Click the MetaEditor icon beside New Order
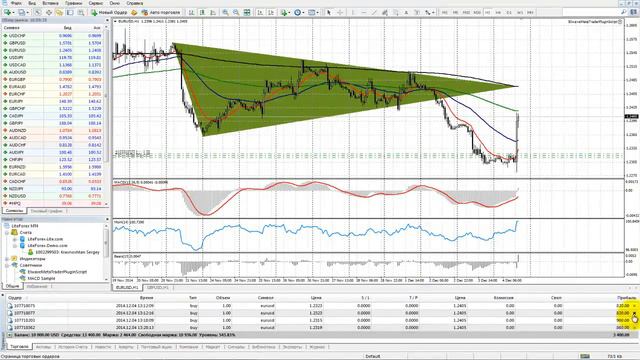The height and width of the screenshot is (360, 640). tap(133, 13)
